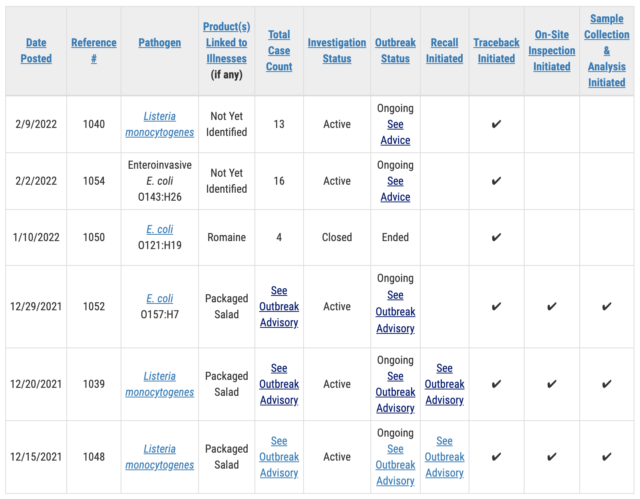Click Sample Collection checkmark in 12/29/2021 row
Screen dimensions: 640x499
click(607, 306)
